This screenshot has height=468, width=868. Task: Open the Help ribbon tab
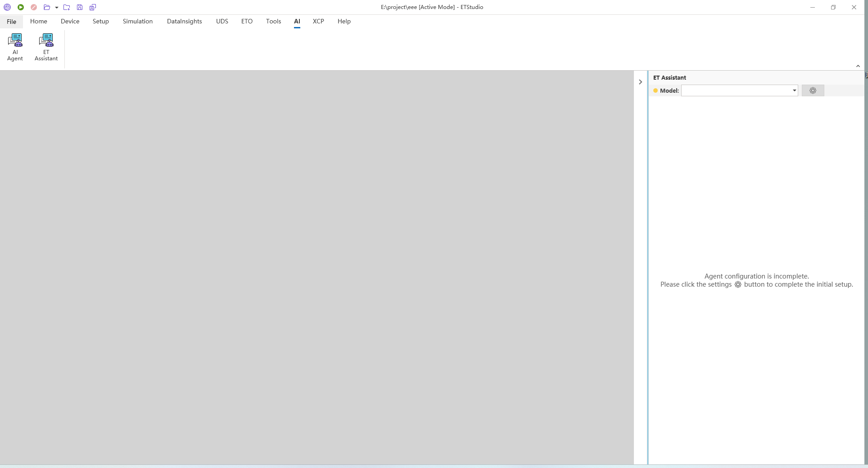(x=344, y=21)
